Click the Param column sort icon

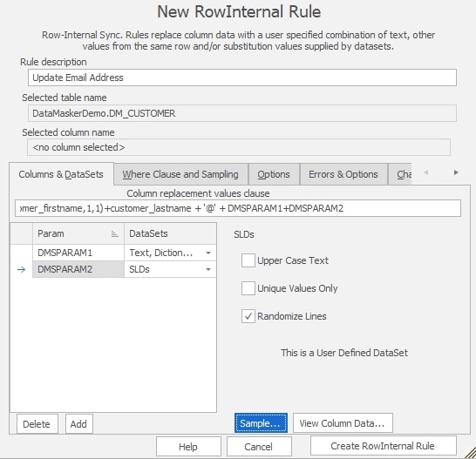114,234
